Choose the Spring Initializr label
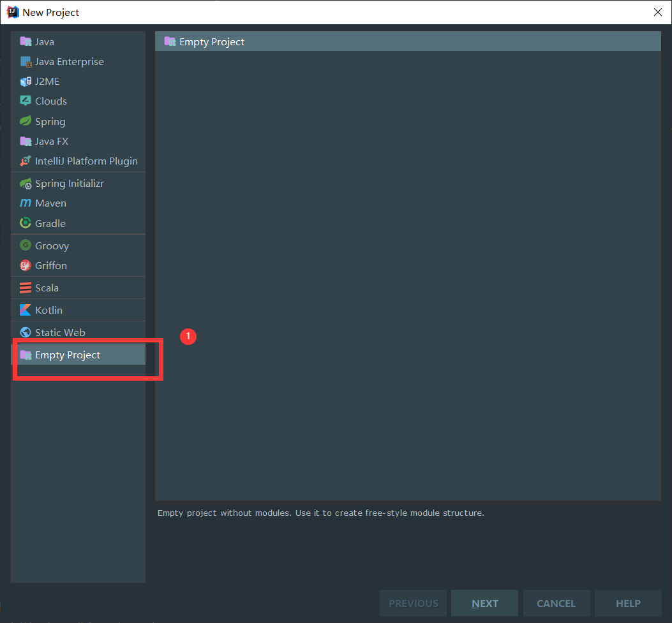Image resolution: width=672 pixels, height=623 pixels. pyautogui.click(x=70, y=183)
